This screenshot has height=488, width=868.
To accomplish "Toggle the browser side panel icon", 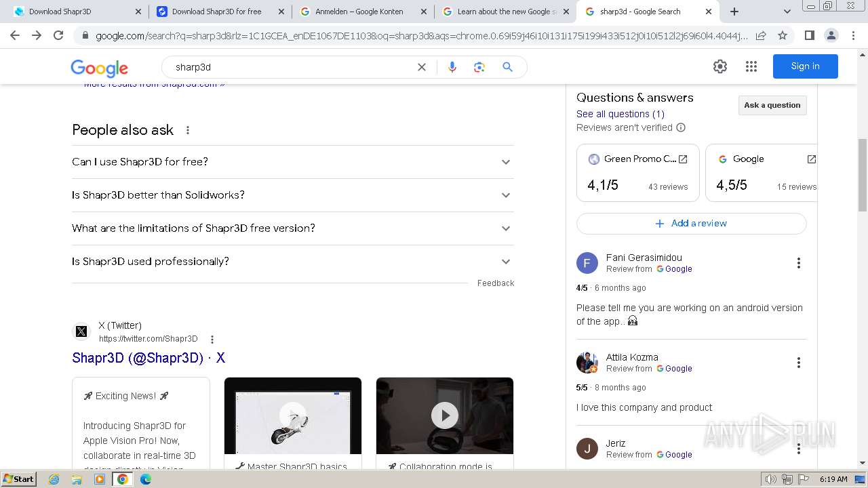I will (x=809, y=35).
